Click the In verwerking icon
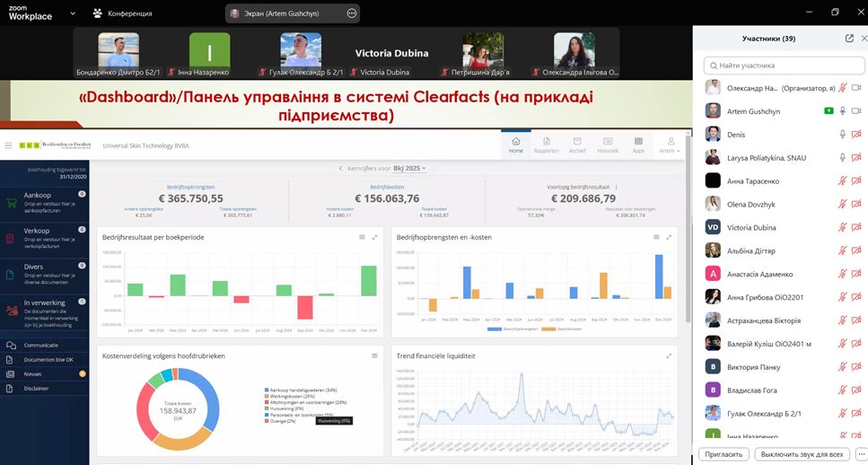 point(12,310)
